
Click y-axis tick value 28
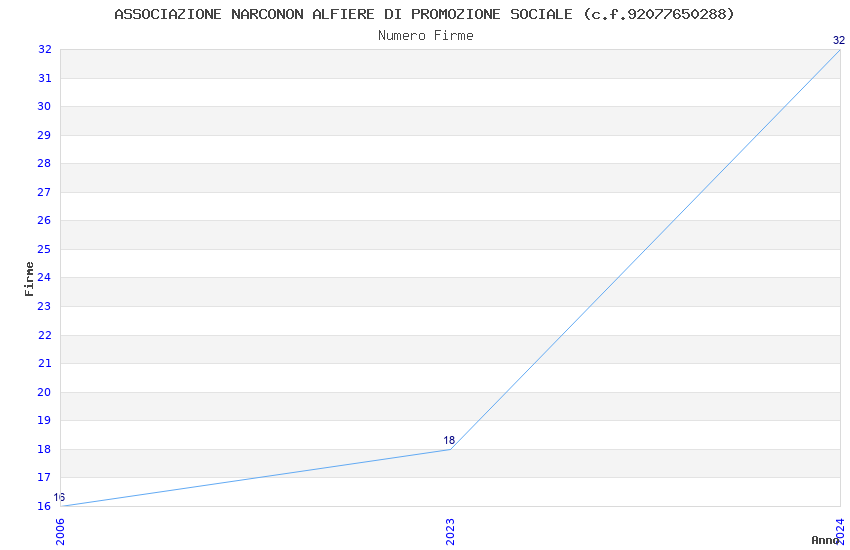pos(44,163)
